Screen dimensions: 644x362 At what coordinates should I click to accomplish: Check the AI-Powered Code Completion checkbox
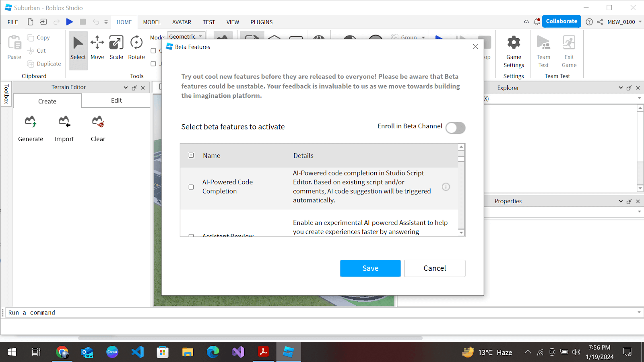click(x=191, y=187)
